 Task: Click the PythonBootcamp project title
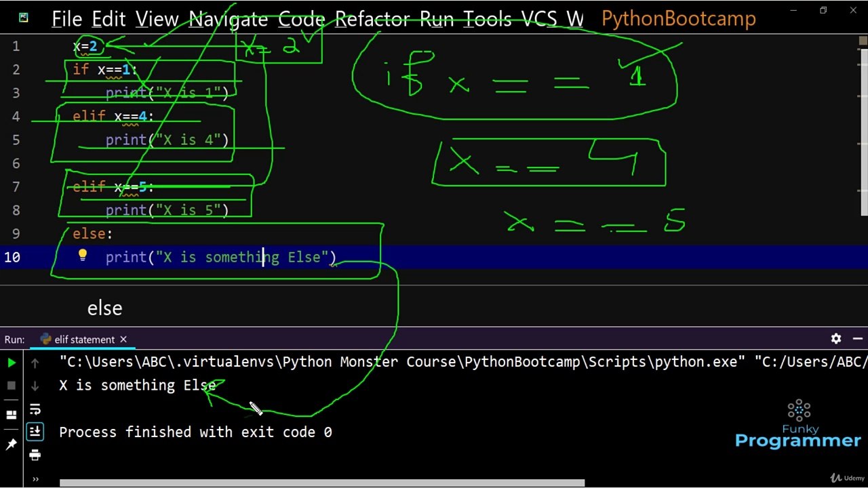pyautogui.click(x=679, y=18)
